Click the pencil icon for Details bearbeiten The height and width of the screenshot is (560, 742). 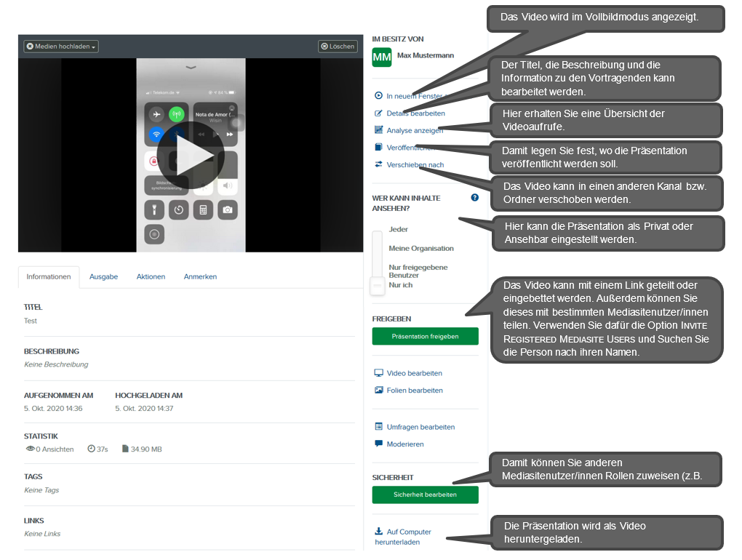pos(378,113)
